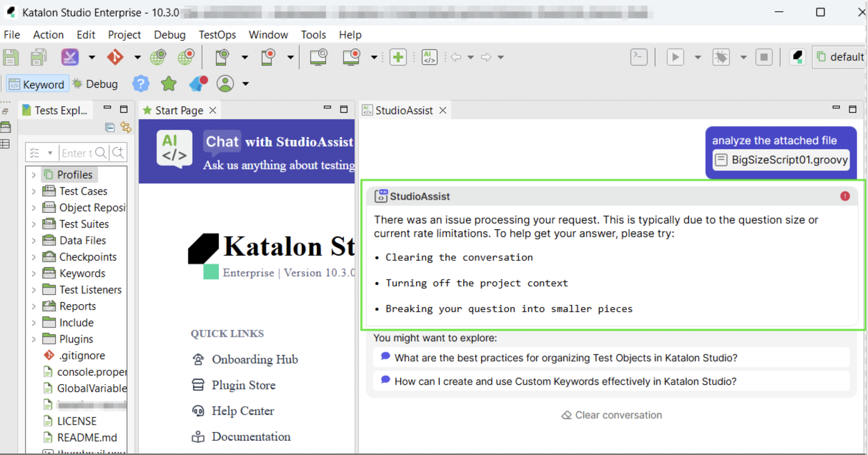
Task: Open the attached BigSizeScript01.groovy file chip
Action: point(781,160)
